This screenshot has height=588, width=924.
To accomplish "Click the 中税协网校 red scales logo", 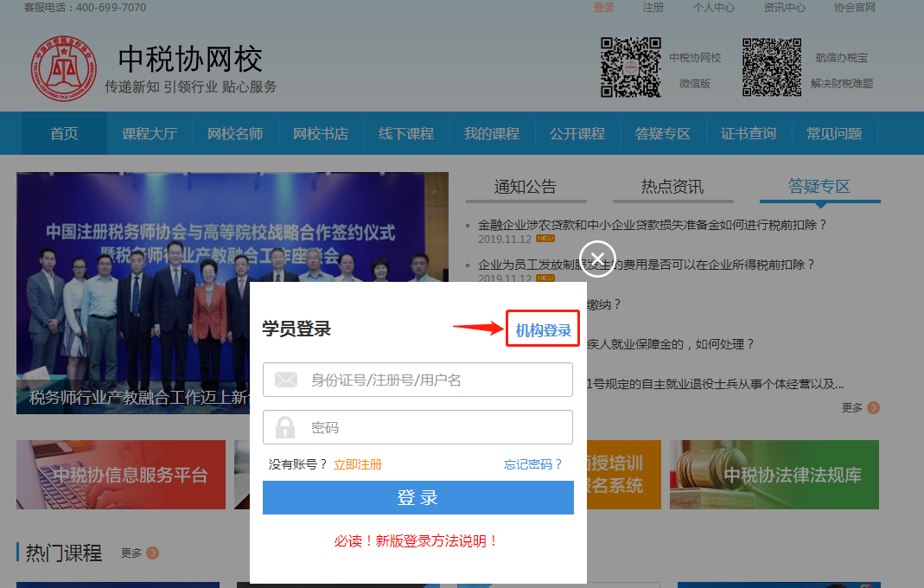I will point(64,68).
